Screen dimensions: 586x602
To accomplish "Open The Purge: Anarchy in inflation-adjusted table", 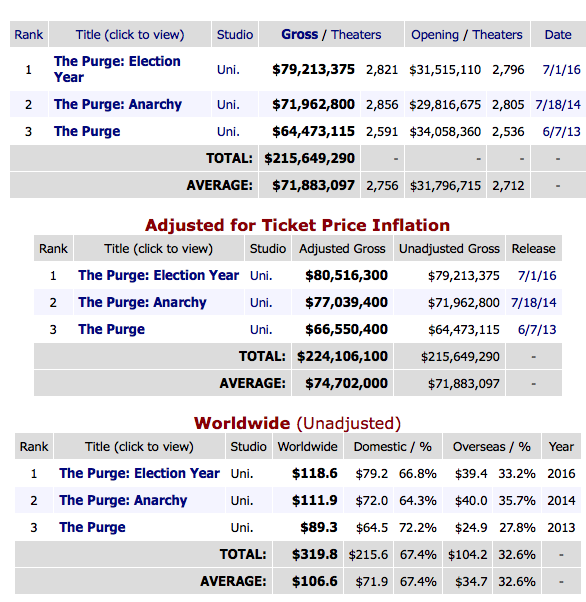I will [x=142, y=303].
